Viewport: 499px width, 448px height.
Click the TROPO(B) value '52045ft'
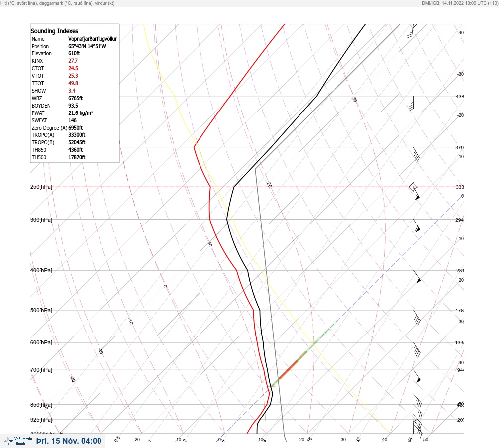(77, 142)
